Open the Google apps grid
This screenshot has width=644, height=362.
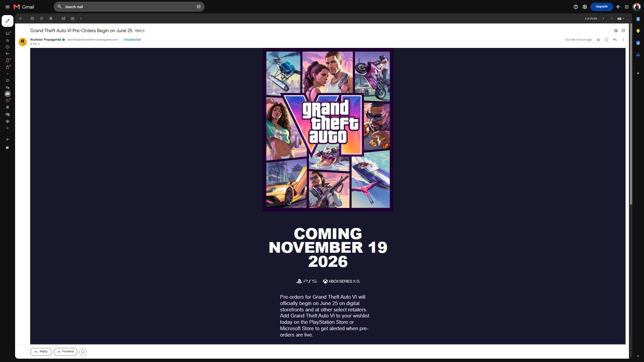click(x=627, y=7)
